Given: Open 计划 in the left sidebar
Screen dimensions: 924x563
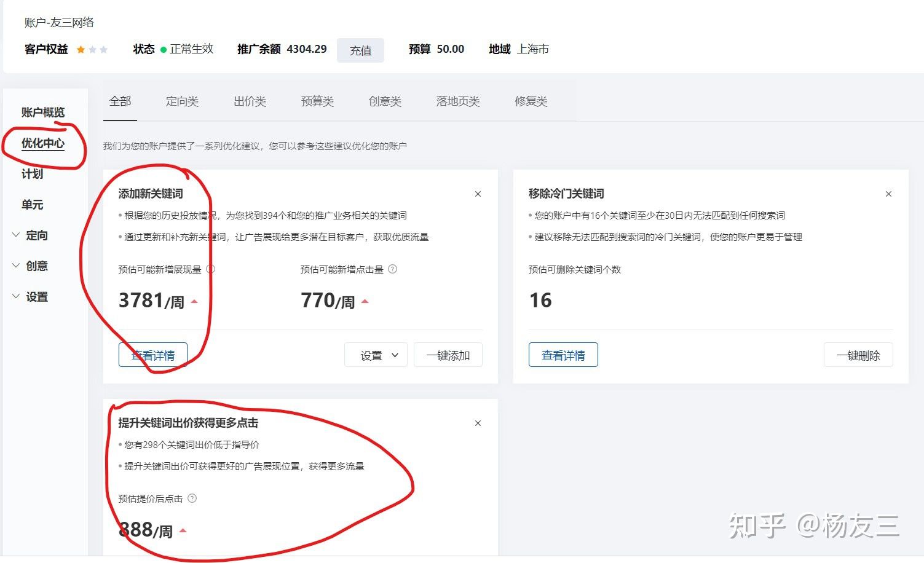Looking at the screenshot, I should click(x=32, y=174).
